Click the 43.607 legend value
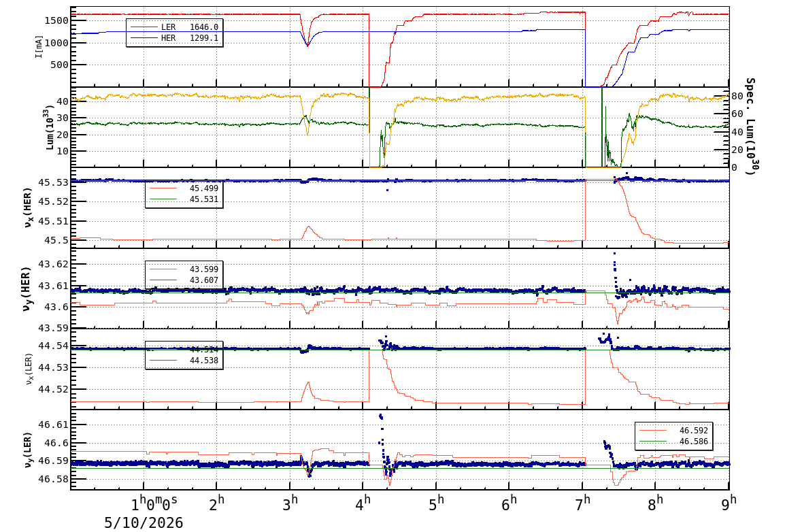785x532 pixels. [x=204, y=280]
